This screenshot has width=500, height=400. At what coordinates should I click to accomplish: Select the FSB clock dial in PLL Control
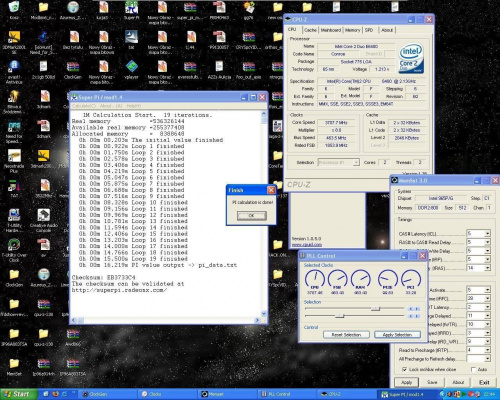337,279
